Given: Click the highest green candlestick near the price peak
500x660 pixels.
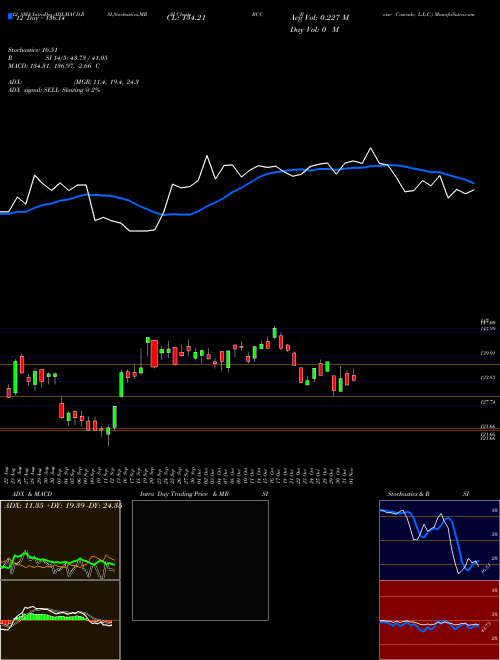Looking at the screenshot, I should [x=274, y=333].
